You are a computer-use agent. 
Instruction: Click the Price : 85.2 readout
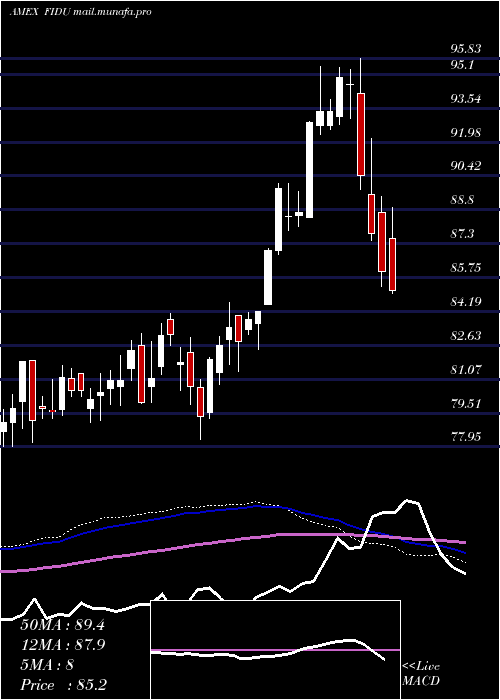[x=63, y=685]
